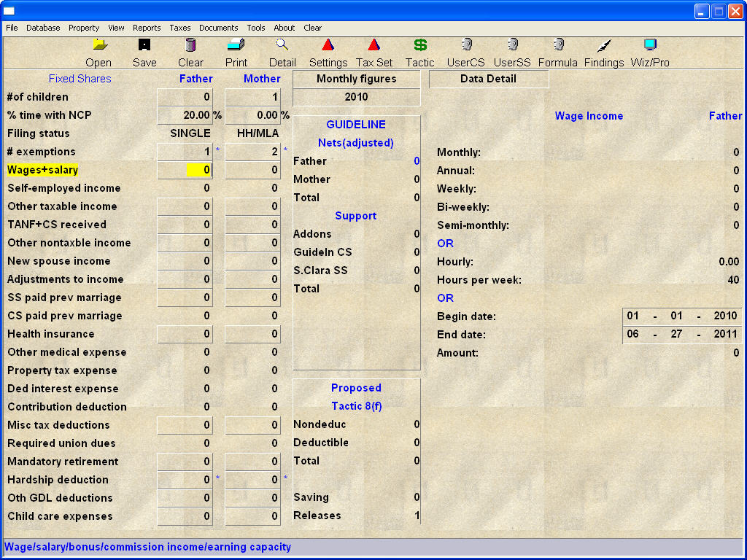Open a saved case file
This screenshot has height=560, width=747.
tap(98, 52)
